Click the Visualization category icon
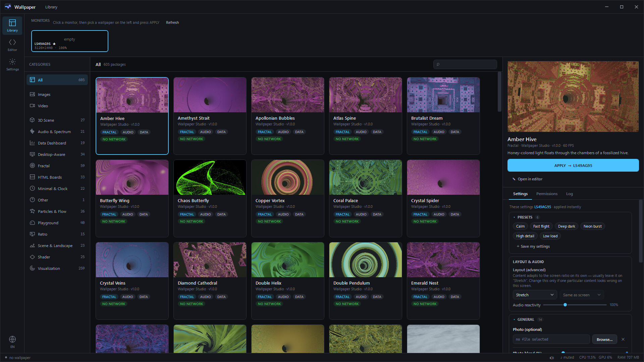The image size is (644, 362). point(32,268)
